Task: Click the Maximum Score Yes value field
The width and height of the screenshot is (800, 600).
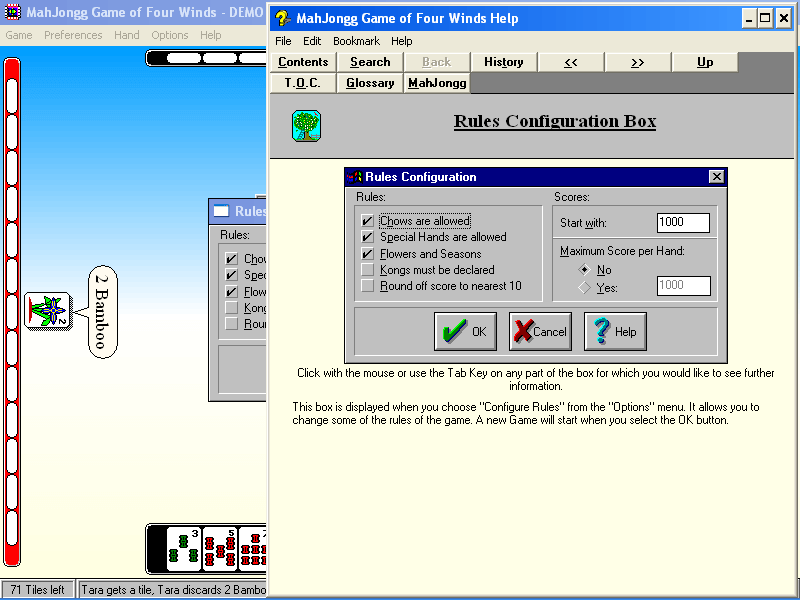Action: tap(683, 286)
